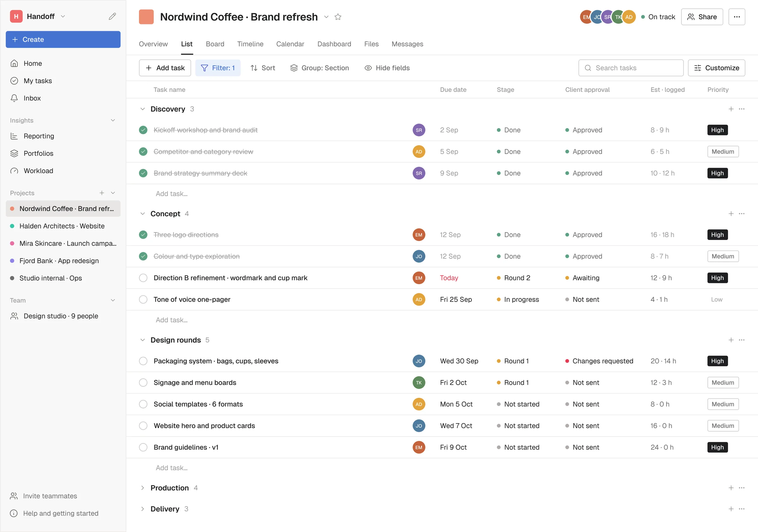
Task: Toggle Hide fields visibility option
Action: pos(387,68)
